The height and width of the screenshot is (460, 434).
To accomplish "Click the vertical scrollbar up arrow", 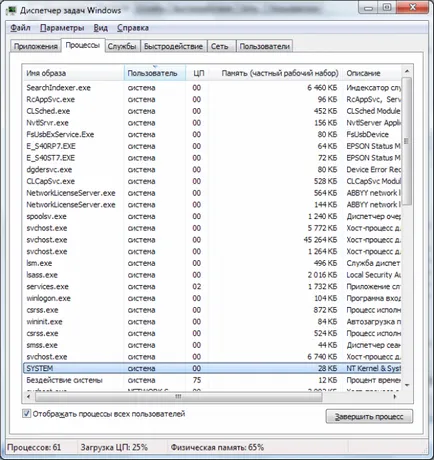I will coord(407,71).
